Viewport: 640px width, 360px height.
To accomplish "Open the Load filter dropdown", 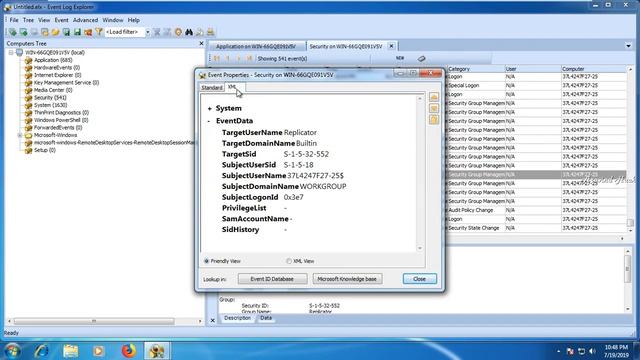I will (x=148, y=32).
